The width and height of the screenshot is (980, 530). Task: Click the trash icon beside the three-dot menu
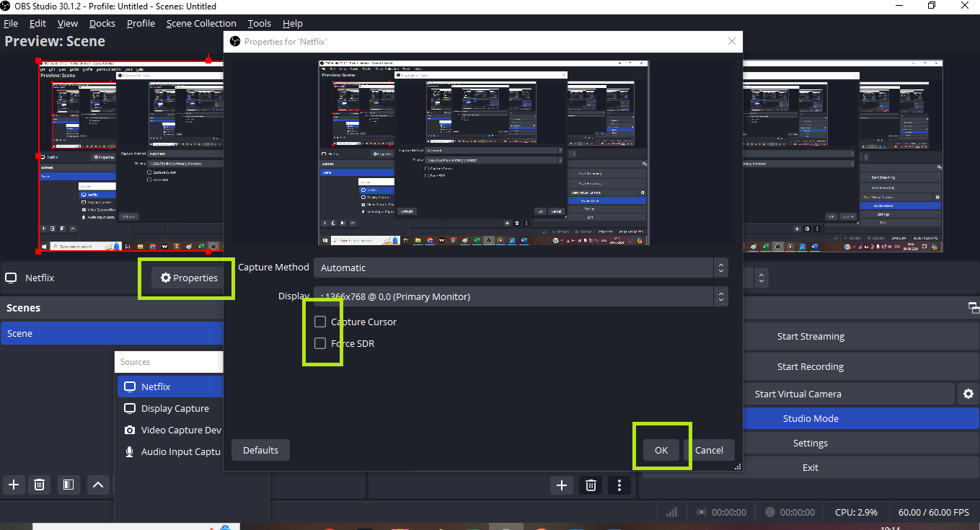pyautogui.click(x=591, y=485)
